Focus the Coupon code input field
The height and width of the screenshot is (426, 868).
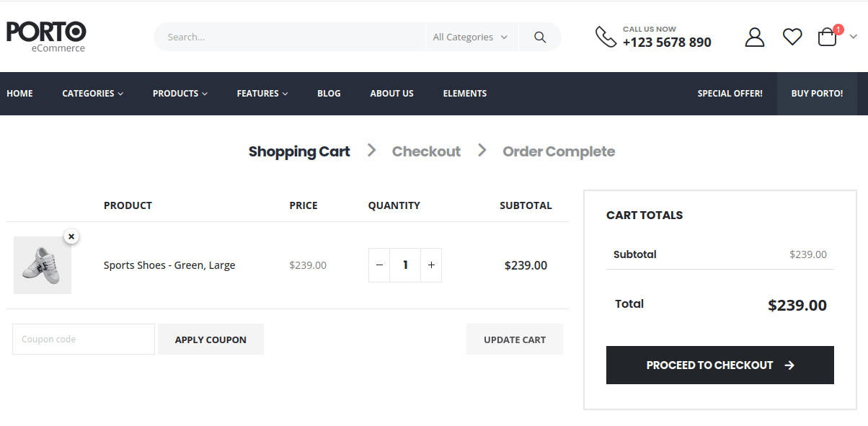click(x=84, y=340)
